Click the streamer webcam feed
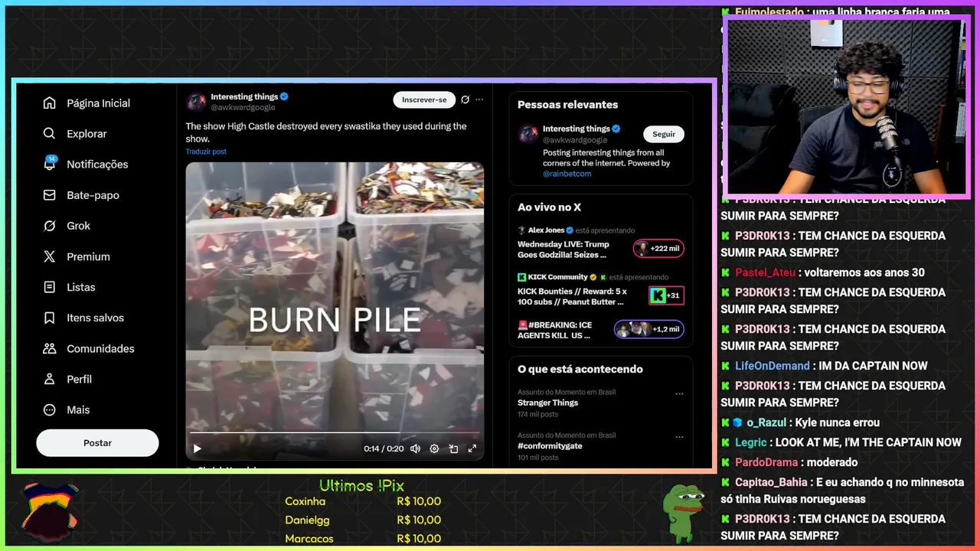 (x=846, y=107)
